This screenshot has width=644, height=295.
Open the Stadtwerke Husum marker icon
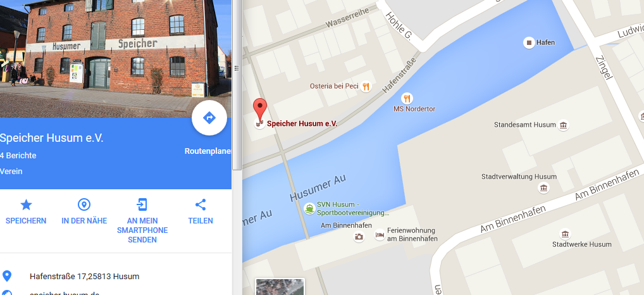tap(565, 234)
